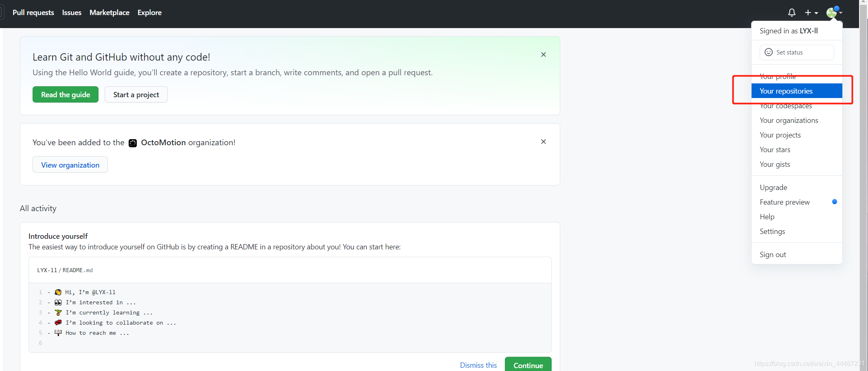Viewport: 868px width, 371px height.
Task: Click the 'How to reach me ...' README line
Action: click(97, 333)
